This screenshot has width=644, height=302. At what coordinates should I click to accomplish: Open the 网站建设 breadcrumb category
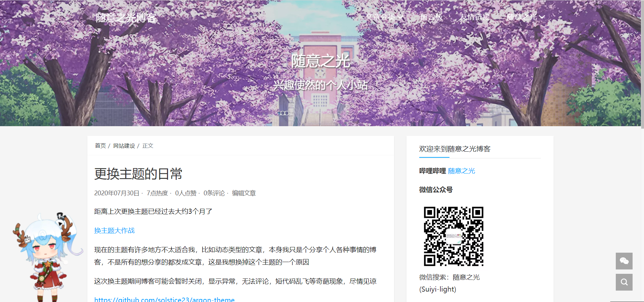[x=124, y=146]
